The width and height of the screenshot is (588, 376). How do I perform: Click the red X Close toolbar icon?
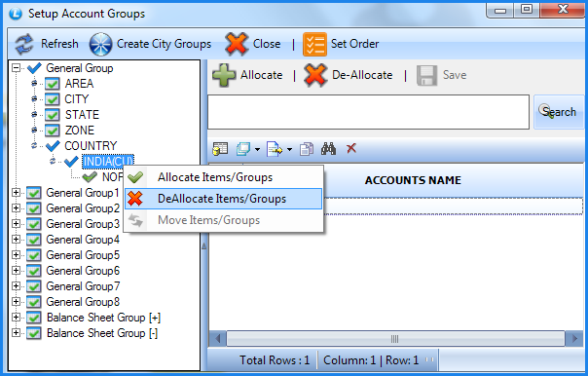(x=237, y=44)
